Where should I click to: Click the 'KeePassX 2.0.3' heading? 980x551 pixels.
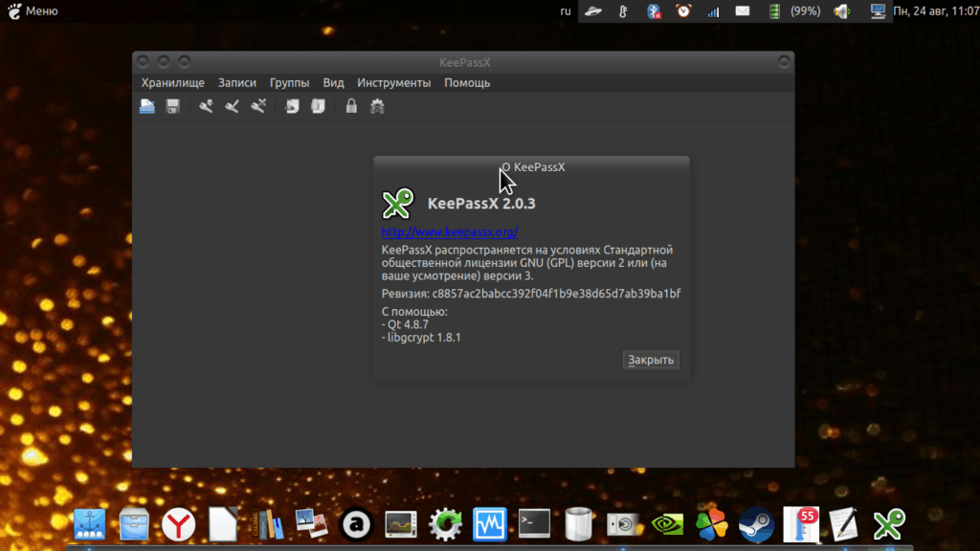click(481, 203)
